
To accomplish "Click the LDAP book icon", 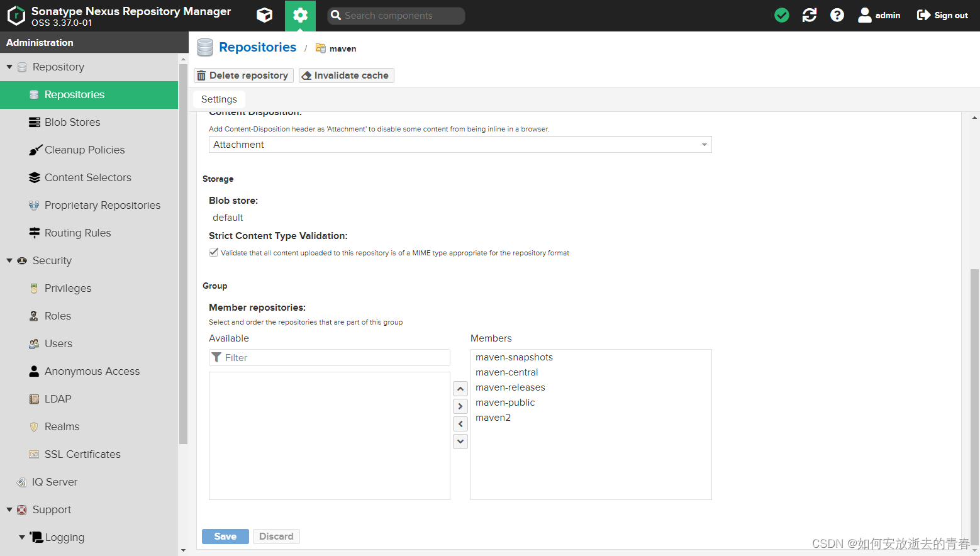I will point(34,399).
